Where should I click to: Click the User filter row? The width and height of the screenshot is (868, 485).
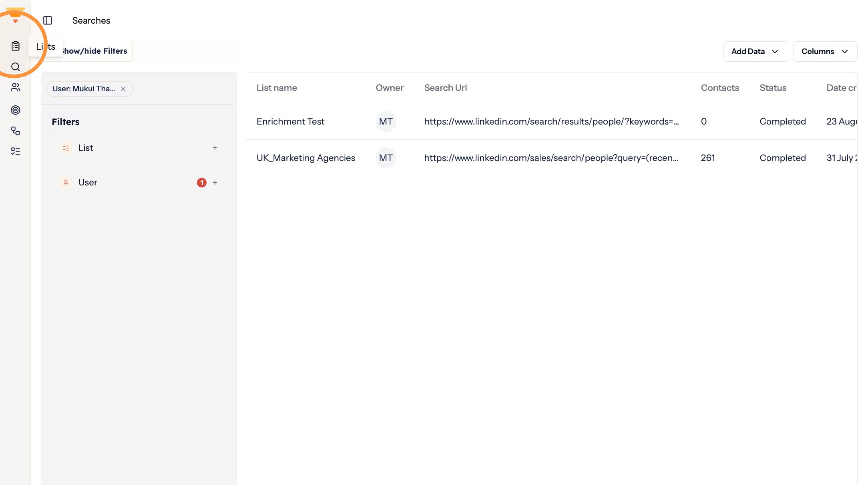click(139, 183)
